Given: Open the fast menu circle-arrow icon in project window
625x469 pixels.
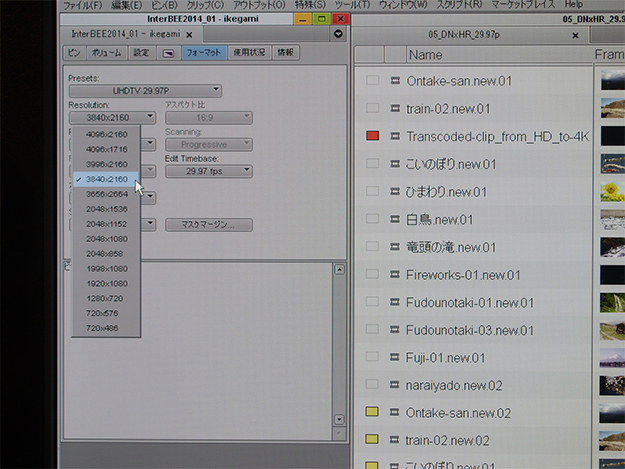Looking at the screenshot, I should coord(338,34).
